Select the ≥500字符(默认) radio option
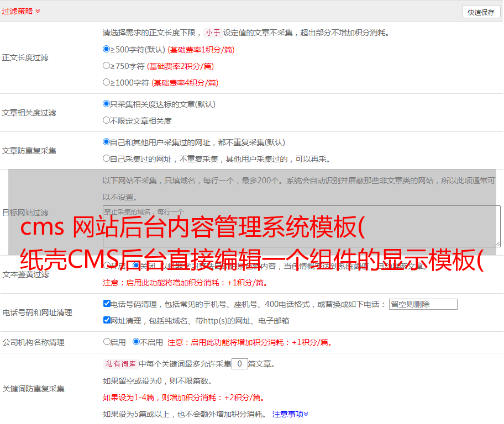Viewport: 504px width, 424px height. click(107, 49)
